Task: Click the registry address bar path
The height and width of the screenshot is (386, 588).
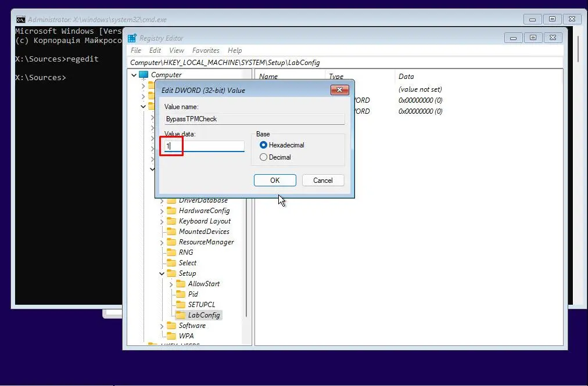Action: (x=225, y=63)
